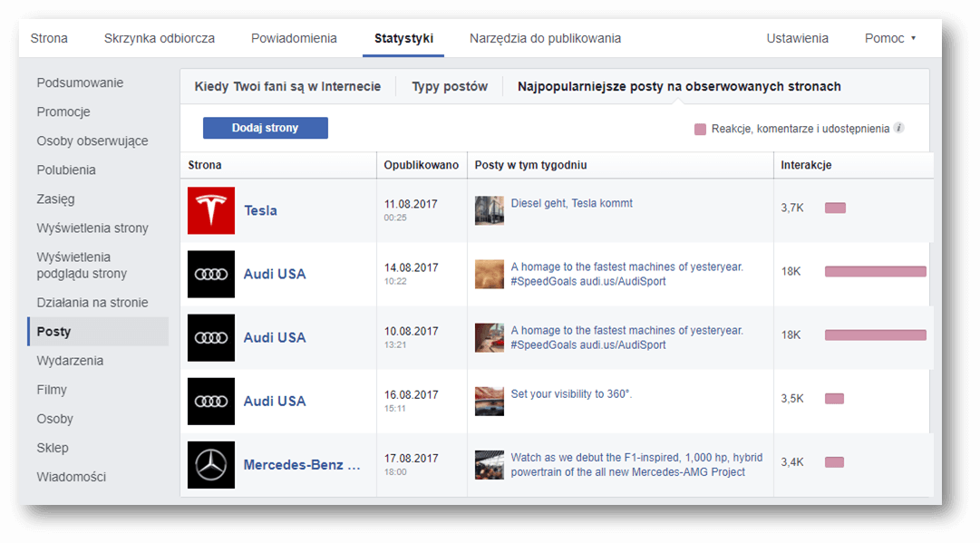Click thumbnail of Audi post from 10.08.2017
The width and height of the screenshot is (980, 543).
tap(490, 337)
